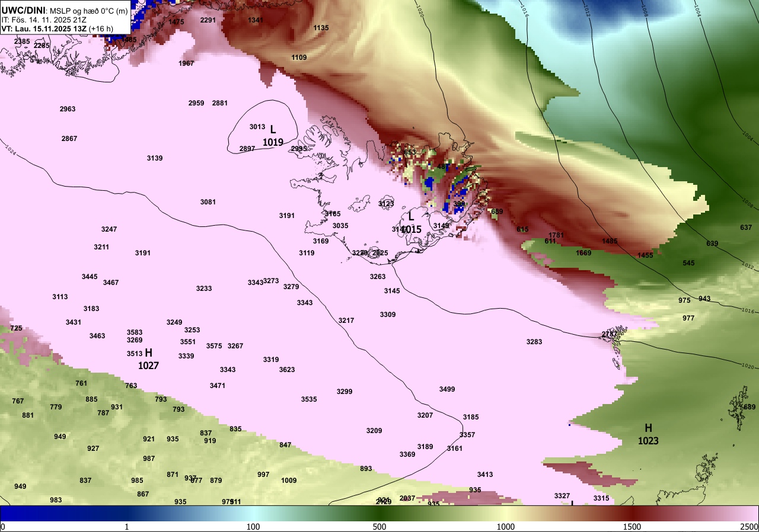Click the freezing level value 3309
This screenshot has height=532, width=759.
click(x=388, y=315)
